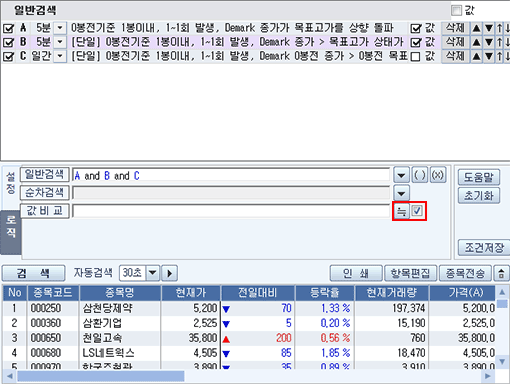The height and width of the screenshot is (384, 510).
Task: Click into the 값비교 input field
Action: 231,211
